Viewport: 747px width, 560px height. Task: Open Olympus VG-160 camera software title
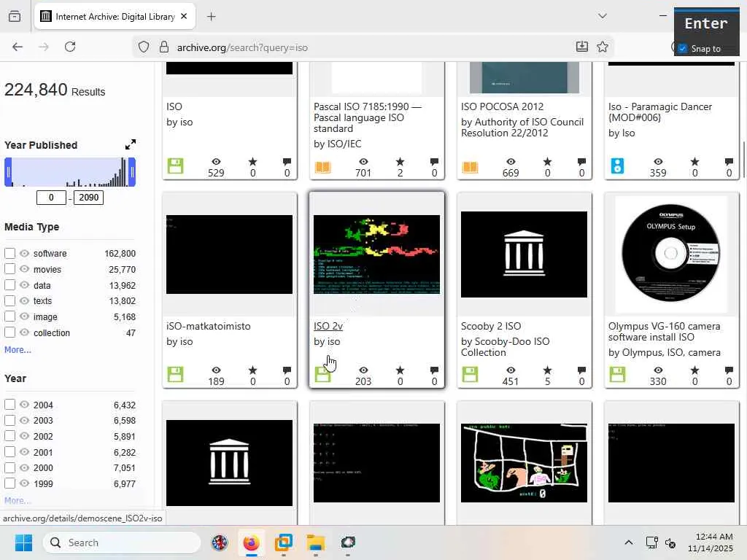coord(664,332)
